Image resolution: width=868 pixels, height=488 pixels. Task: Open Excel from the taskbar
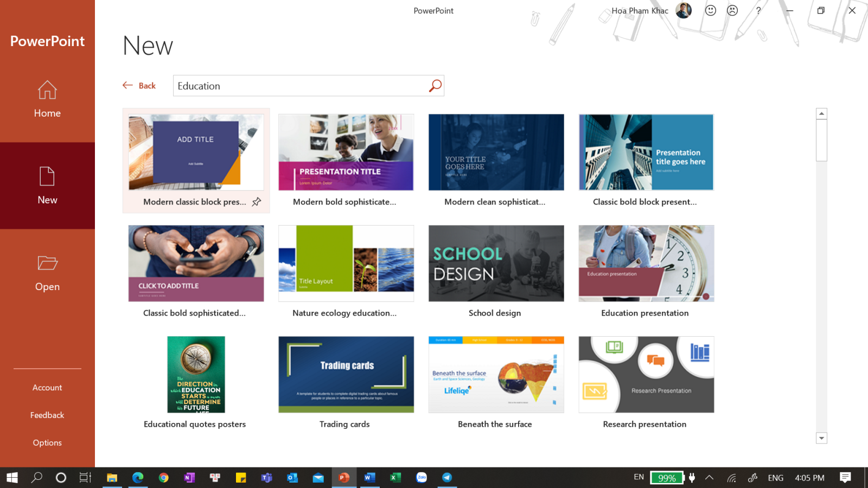click(395, 478)
